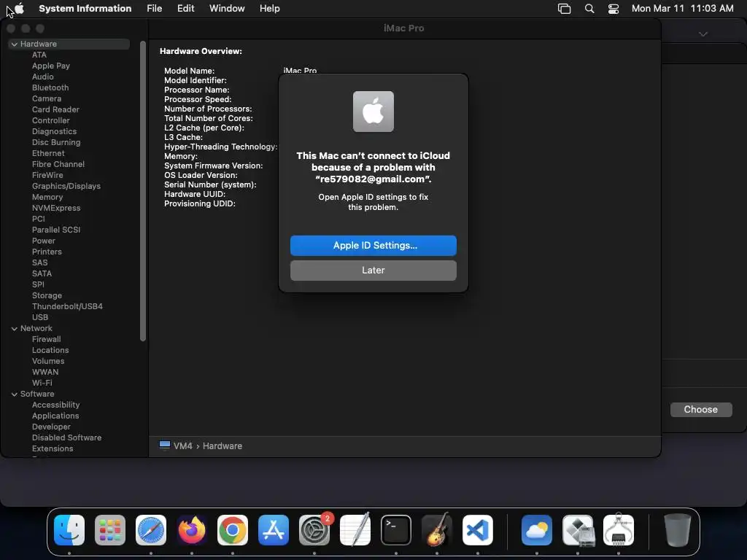The width and height of the screenshot is (747, 560).
Task: Open Google Chrome from the dock
Action: 233,530
